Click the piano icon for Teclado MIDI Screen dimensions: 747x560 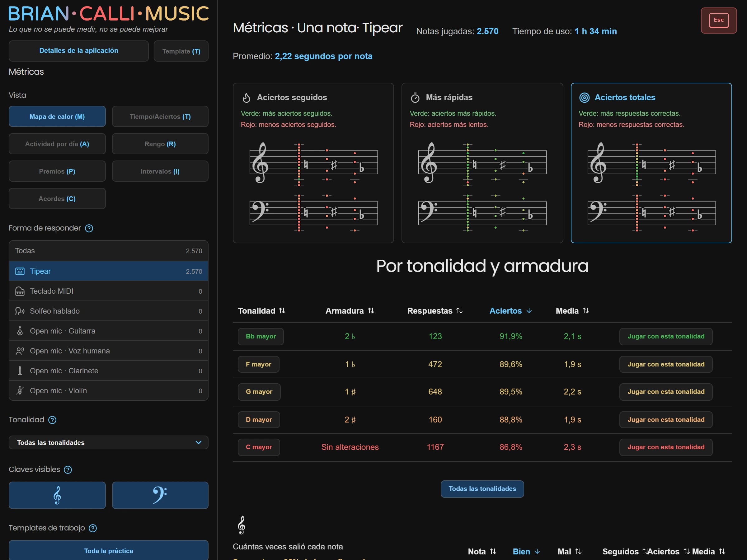click(x=20, y=291)
